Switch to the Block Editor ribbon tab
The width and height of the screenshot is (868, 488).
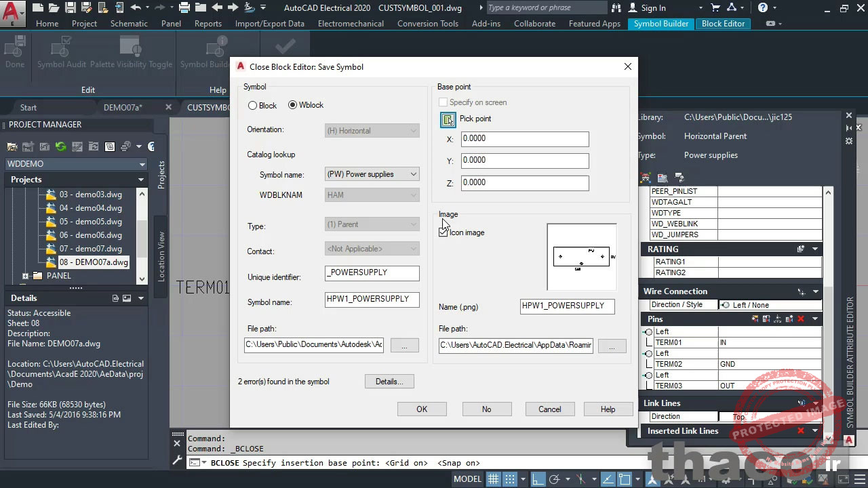point(723,24)
